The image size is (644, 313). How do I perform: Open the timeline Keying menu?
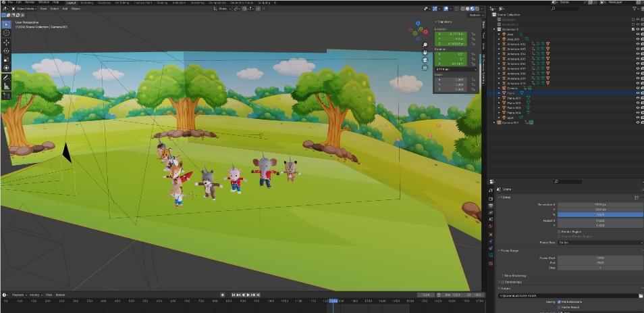tap(35, 295)
